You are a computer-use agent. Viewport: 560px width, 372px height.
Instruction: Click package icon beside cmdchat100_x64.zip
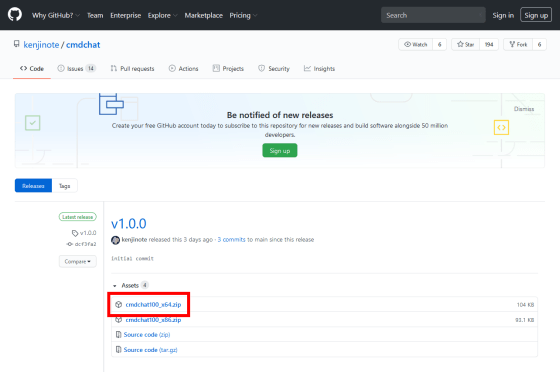[119, 305]
